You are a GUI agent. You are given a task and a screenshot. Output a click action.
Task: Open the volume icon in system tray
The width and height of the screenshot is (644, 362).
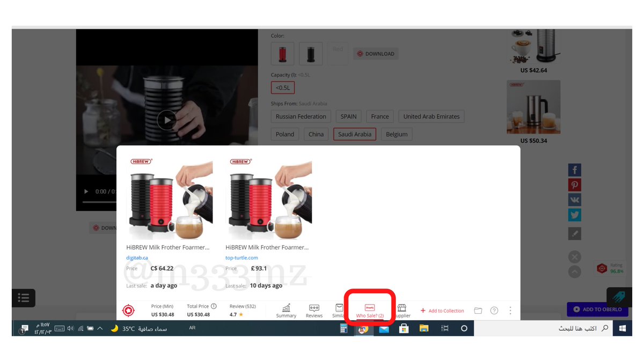[x=70, y=328]
